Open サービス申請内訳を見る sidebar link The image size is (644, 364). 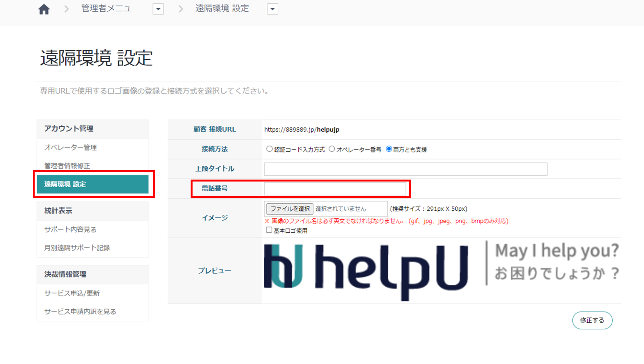pyautogui.click(x=80, y=312)
